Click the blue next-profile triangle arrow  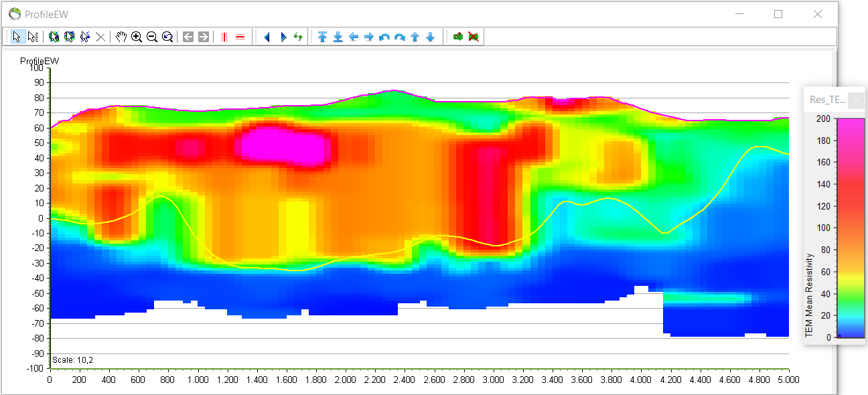282,37
